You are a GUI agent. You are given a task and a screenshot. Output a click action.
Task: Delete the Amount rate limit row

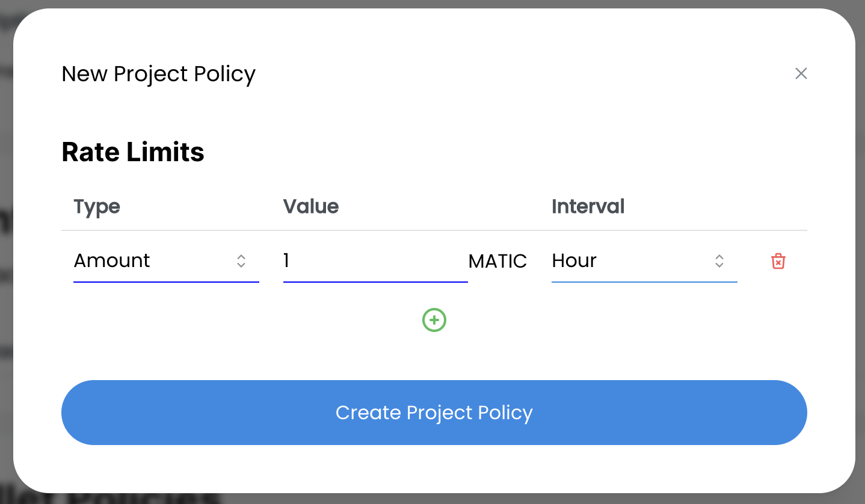click(x=778, y=261)
